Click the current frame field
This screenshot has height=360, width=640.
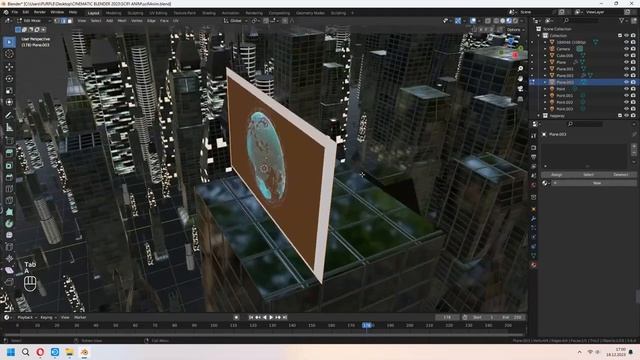pyautogui.click(x=447, y=317)
